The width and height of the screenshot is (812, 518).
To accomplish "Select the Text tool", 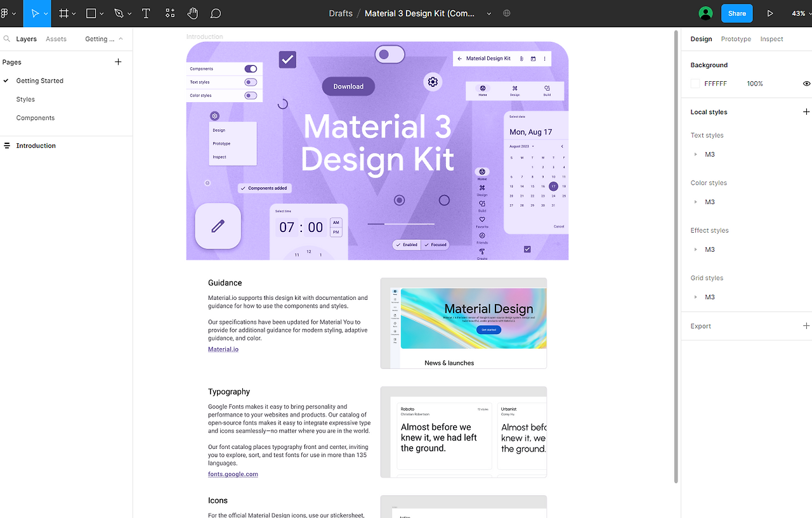I will click(146, 13).
